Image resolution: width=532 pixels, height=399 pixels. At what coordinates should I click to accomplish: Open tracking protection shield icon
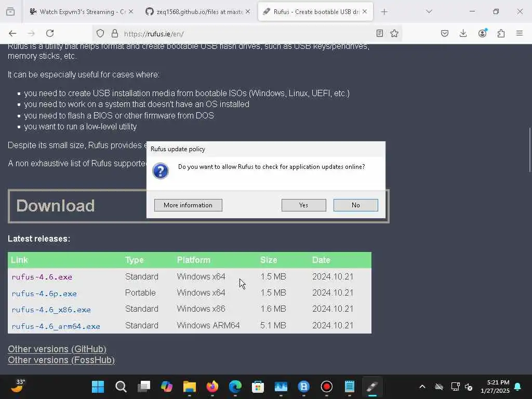[100, 33]
